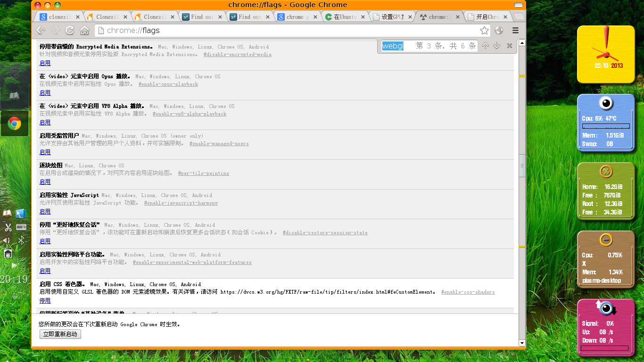Enable experimental web platform features
The image size is (644, 362).
pos(45,271)
